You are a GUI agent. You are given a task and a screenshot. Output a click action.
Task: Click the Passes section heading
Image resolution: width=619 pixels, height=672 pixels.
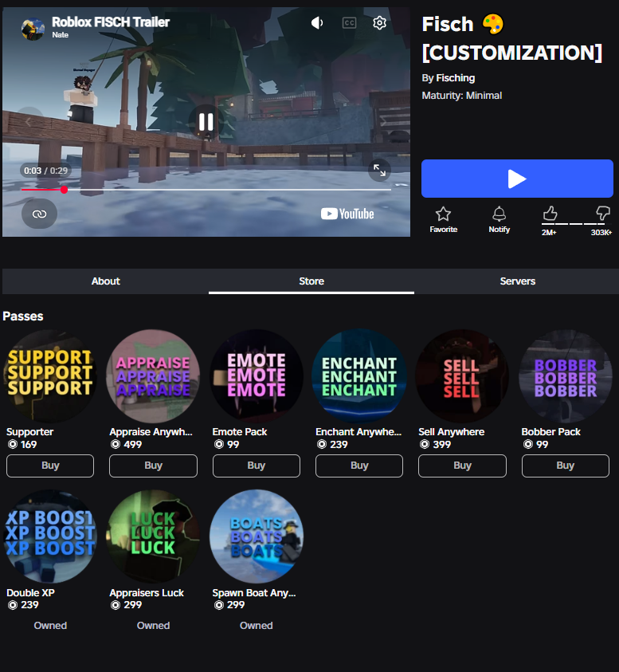23,316
